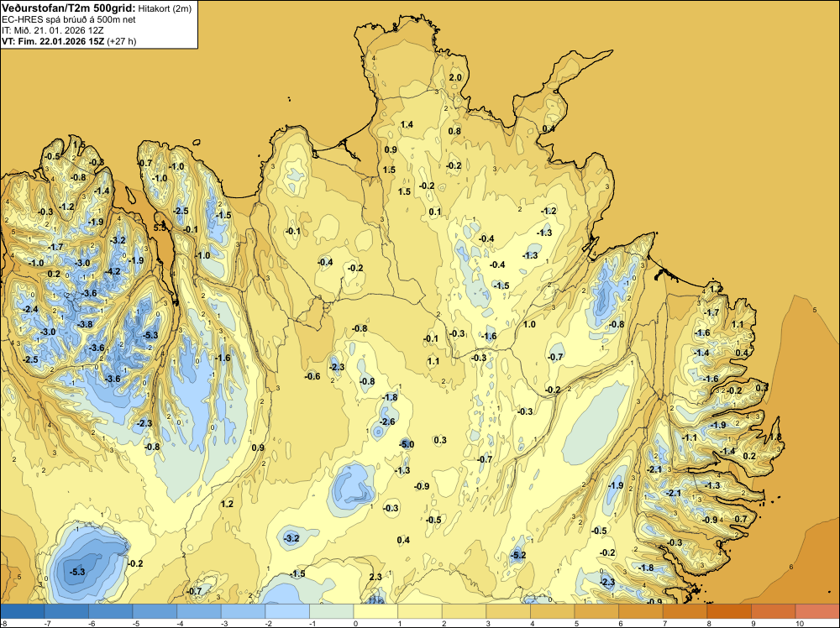Select the legend swatch between 9 and 10
This screenshot has height=628, width=840.
(774, 611)
